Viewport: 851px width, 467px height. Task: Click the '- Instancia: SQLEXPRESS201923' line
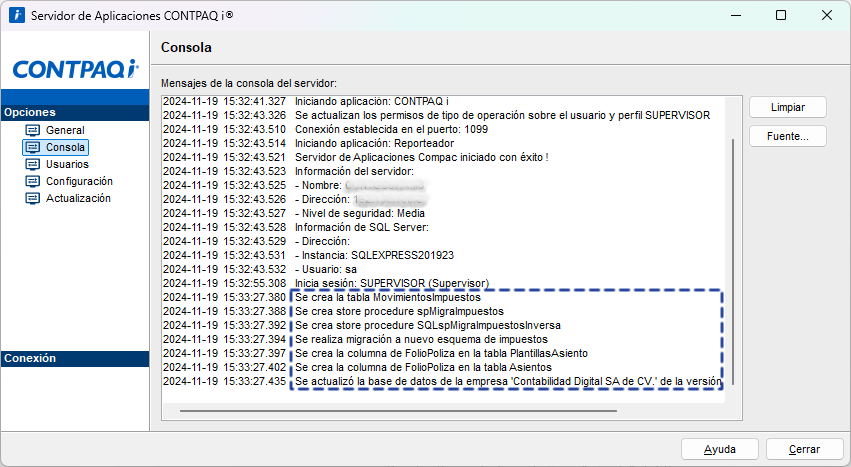374,255
